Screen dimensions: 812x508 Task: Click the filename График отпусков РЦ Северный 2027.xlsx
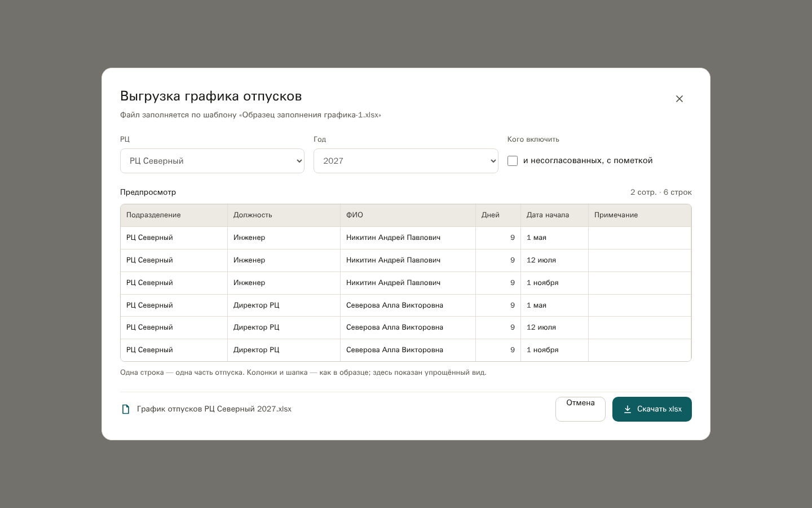pyautogui.click(x=214, y=409)
